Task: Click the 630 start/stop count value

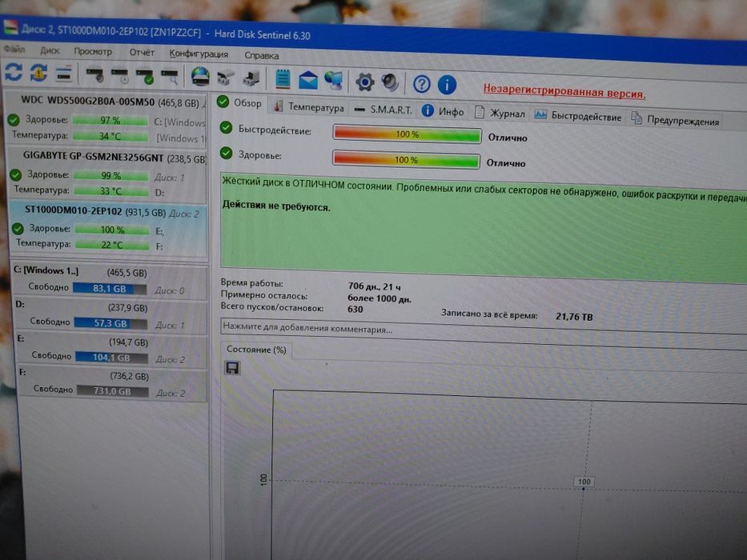Action: pos(355,309)
